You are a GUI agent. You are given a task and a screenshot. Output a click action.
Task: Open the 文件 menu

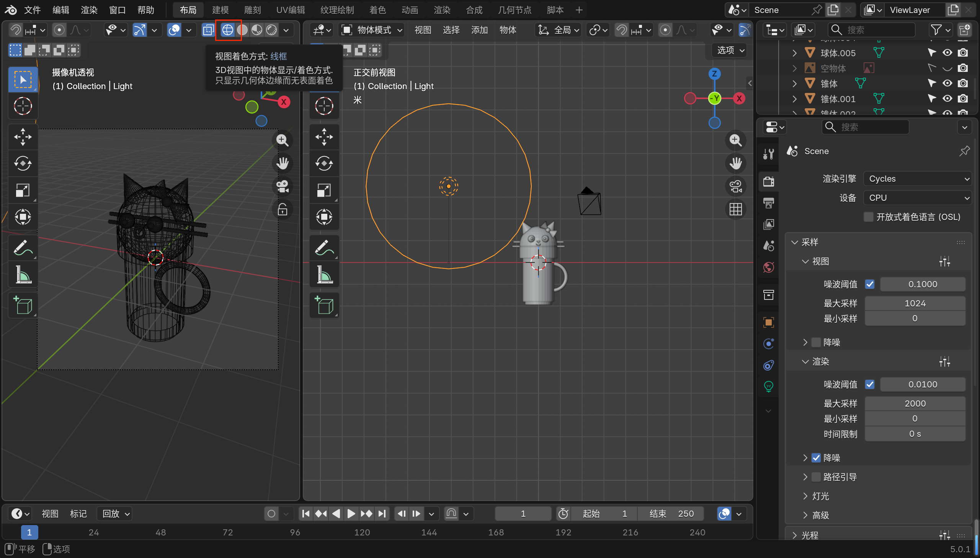click(x=32, y=10)
